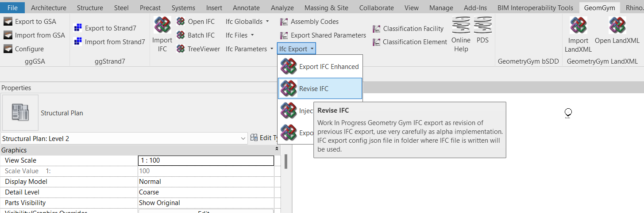Launch Open LandXML tool
The height and width of the screenshot is (213, 644).
point(617,30)
